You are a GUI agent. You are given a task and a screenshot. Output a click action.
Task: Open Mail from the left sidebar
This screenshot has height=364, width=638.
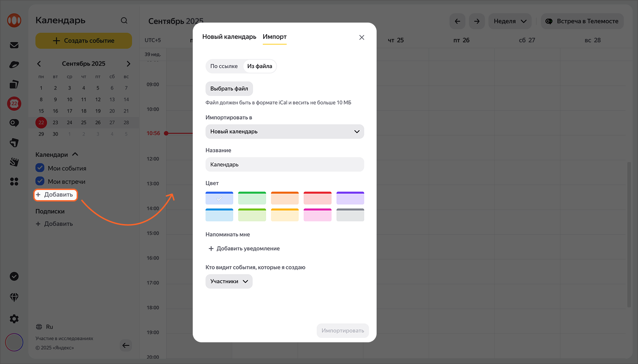point(14,45)
